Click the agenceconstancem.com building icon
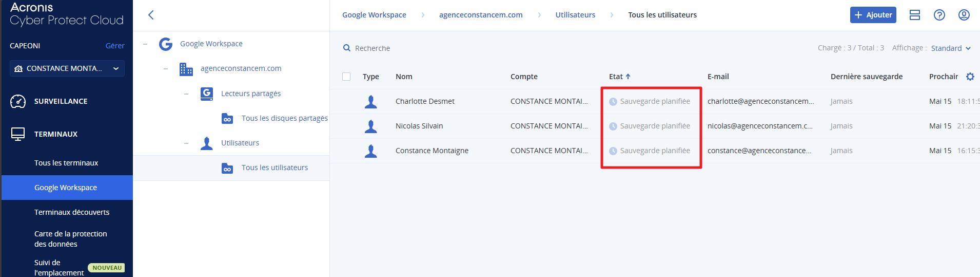This screenshot has height=277, width=980. pyautogui.click(x=186, y=69)
